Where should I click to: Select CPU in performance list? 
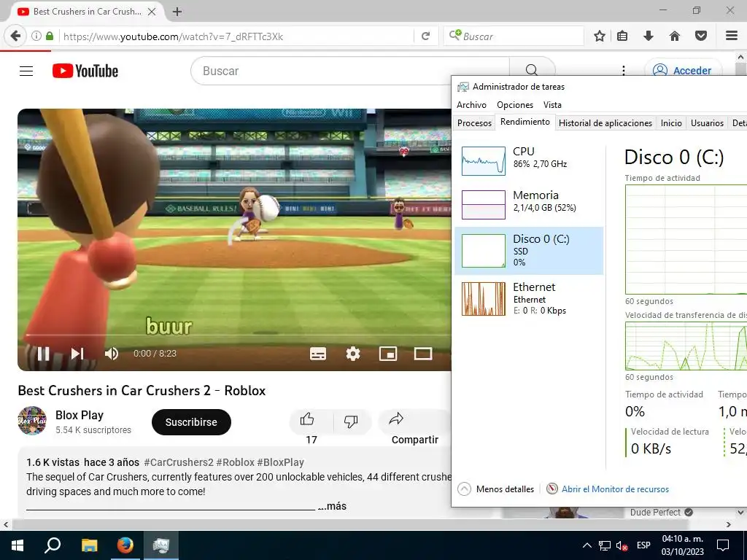tap(529, 160)
